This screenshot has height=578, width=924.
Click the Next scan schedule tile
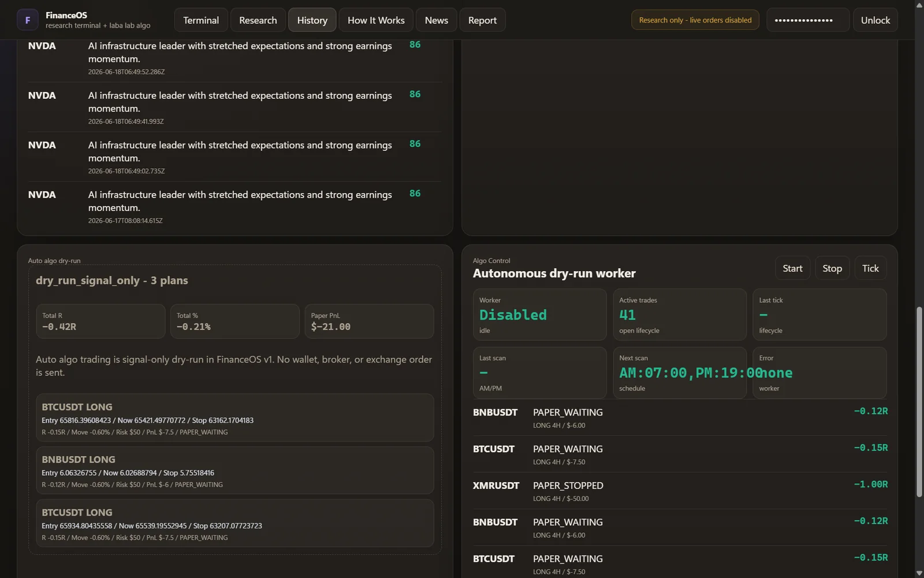680,373
